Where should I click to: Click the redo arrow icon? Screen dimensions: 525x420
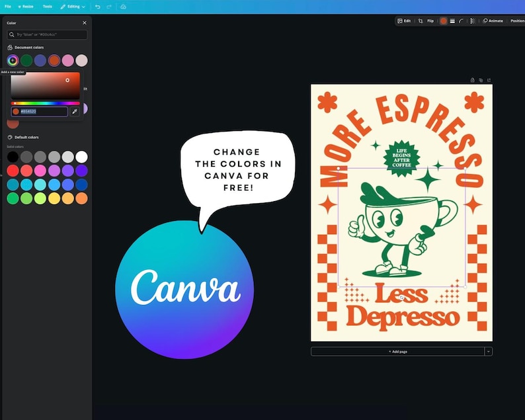point(109,7)
